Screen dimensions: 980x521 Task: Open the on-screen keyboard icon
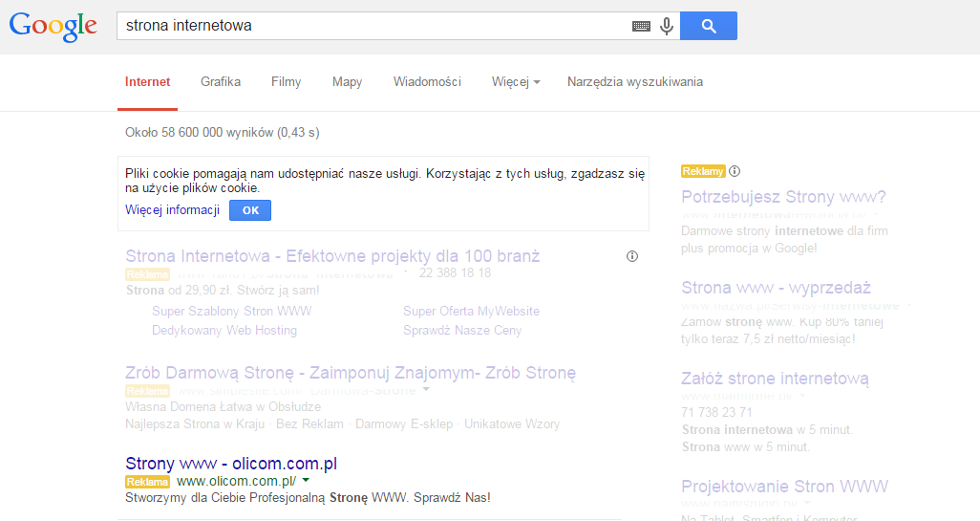(x=641, y=27)
